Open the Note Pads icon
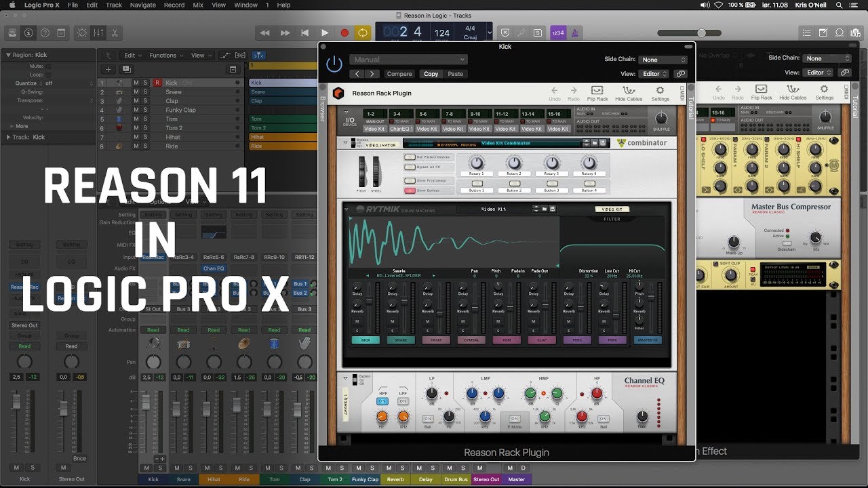This screenshot has width=868, height=488. tap(823, 33)
